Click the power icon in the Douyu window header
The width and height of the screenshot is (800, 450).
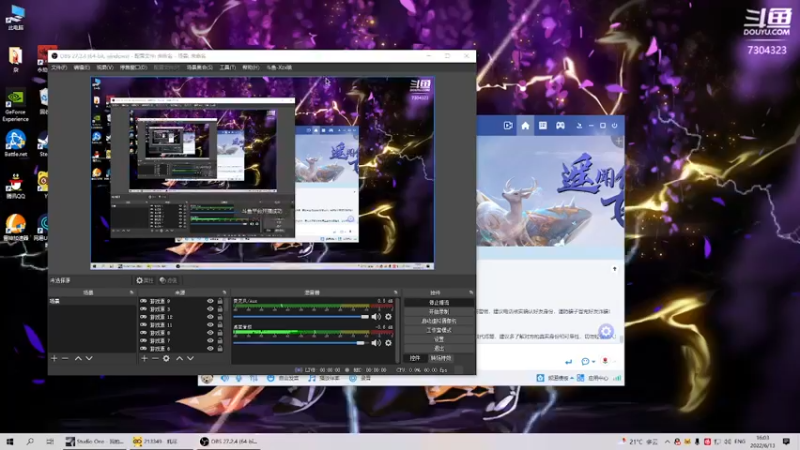point(614,126)
